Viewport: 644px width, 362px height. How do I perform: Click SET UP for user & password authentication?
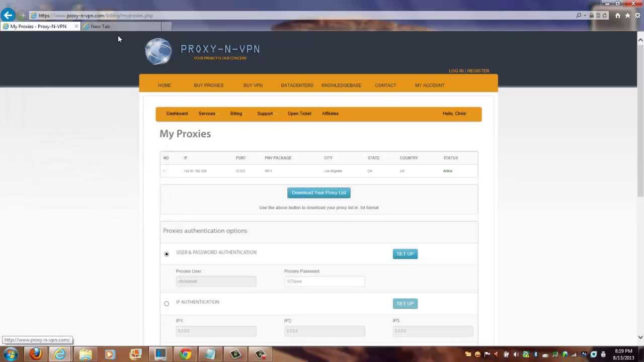point(405,254)
